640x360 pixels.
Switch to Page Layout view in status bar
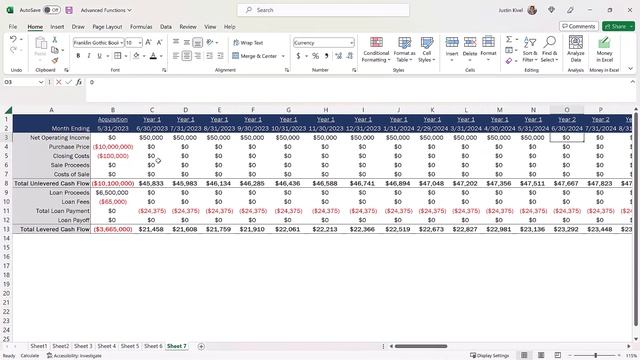(541, 355)
